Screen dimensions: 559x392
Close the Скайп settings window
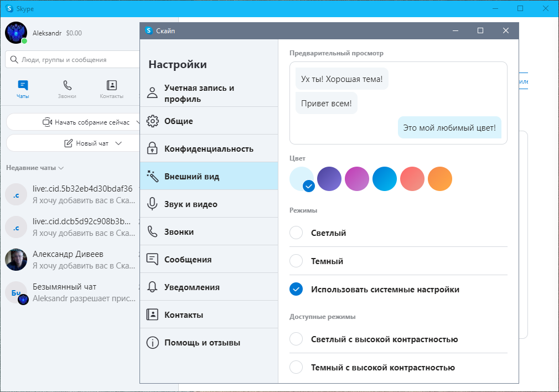(505, 30)
